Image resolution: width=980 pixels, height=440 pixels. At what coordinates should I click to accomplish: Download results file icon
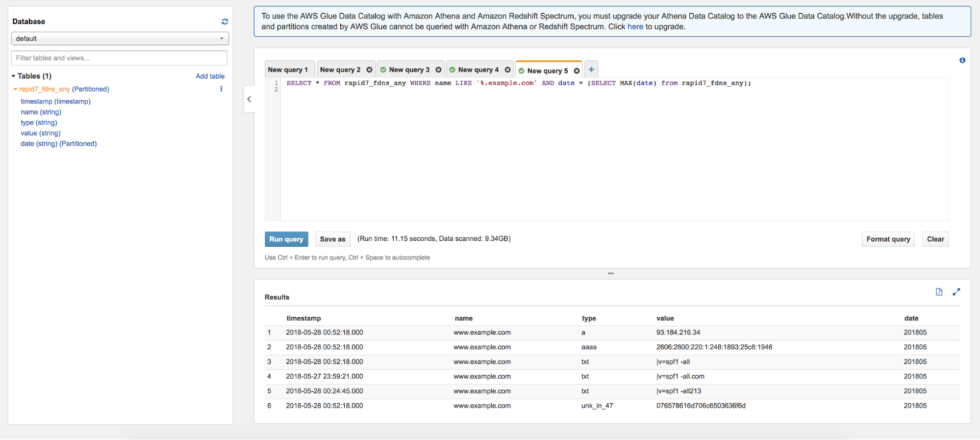pos(939,292)
